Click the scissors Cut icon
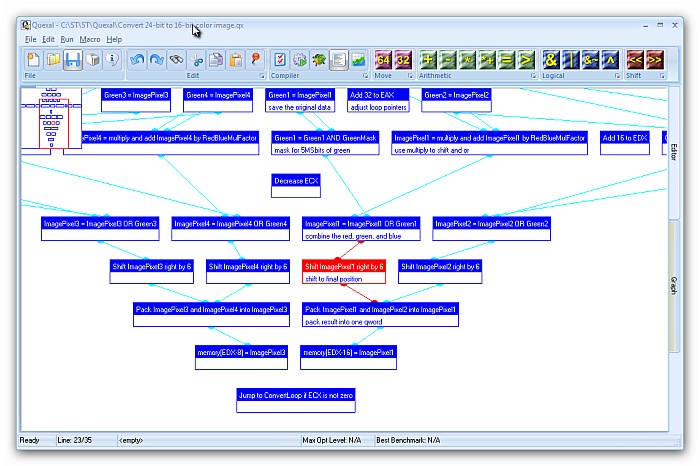700x466 pixels. click(197, 60)
